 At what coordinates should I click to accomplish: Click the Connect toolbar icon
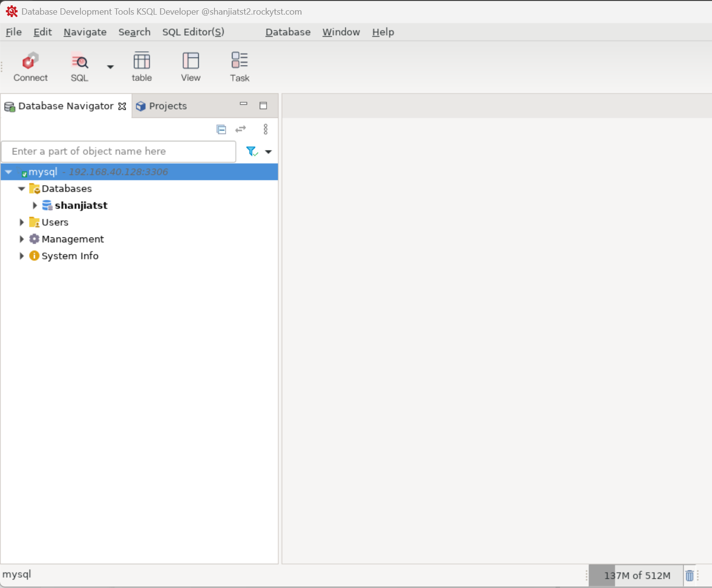[x=30, y=67]
